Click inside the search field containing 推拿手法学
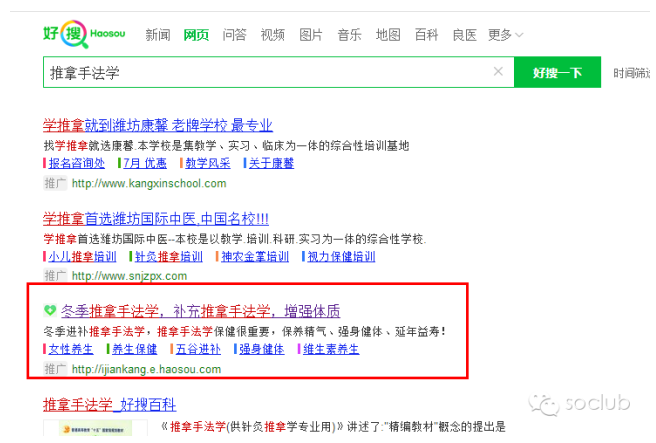Image resolution: width=656 pixels, height=443 pixels. 265,72
